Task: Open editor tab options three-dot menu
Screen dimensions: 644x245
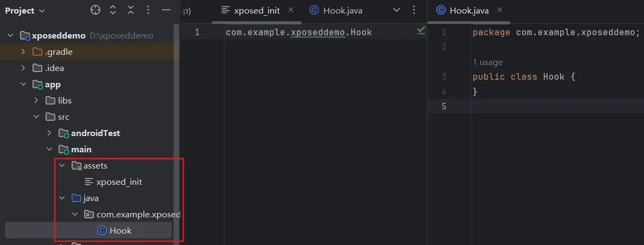Action: pyautogui.click(x=415, y=10)
